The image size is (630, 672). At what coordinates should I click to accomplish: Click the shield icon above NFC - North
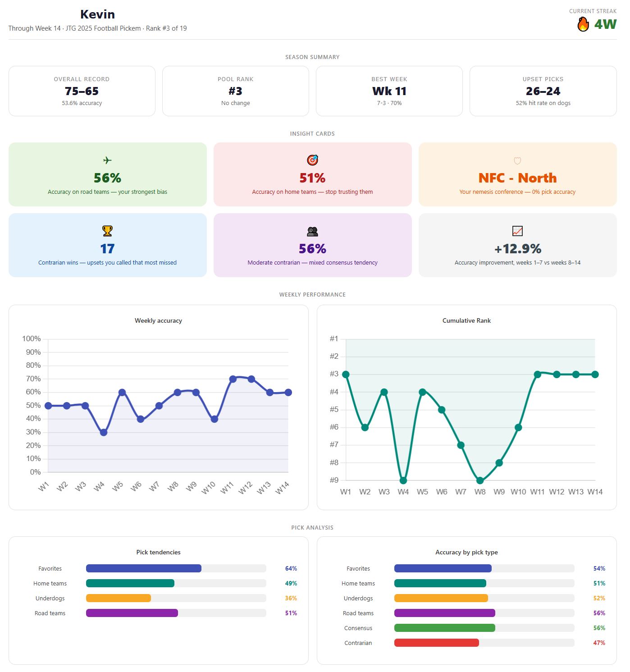click(517, 160)
